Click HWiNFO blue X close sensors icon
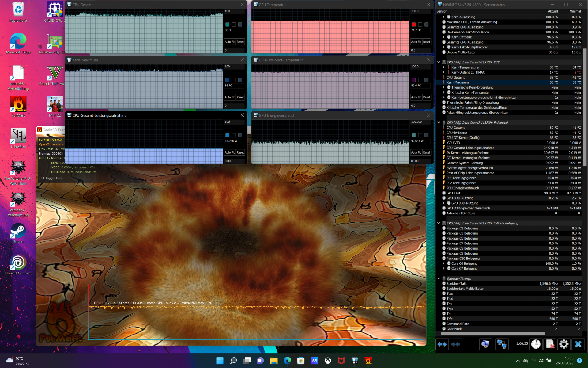Viewport: 588px width, 368px height. pos(578,344)
